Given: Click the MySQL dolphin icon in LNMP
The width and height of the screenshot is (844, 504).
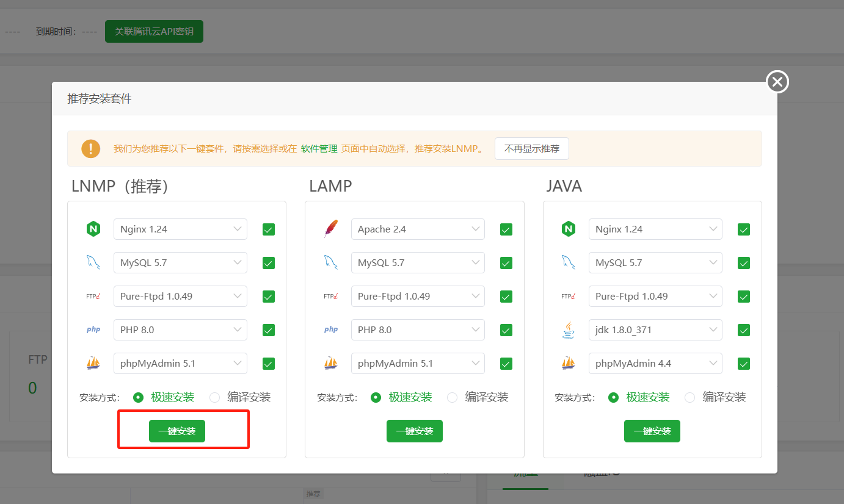Looking at the screenshot, I should pyautogui.click(x=93, y=263).
